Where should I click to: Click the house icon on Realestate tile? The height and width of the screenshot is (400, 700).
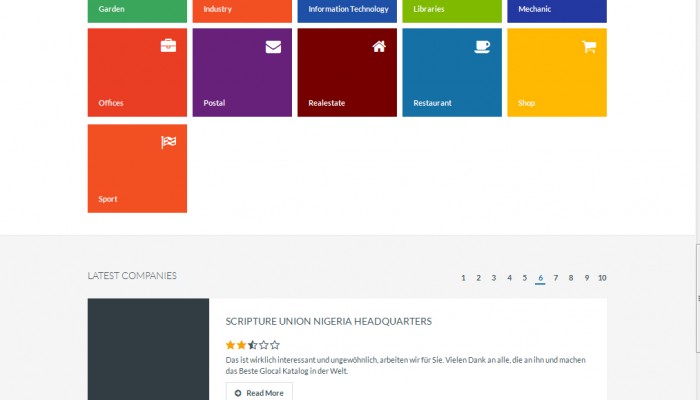coord(379,46)
